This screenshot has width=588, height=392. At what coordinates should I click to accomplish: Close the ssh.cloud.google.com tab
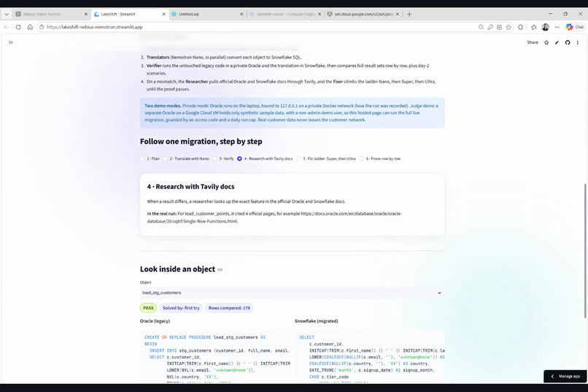tap(398, 15)
